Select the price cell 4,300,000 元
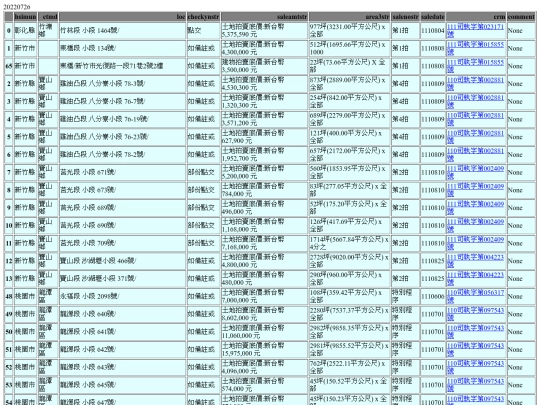The image size is (540, 405). pyautogui.click(x=264, y=48)
